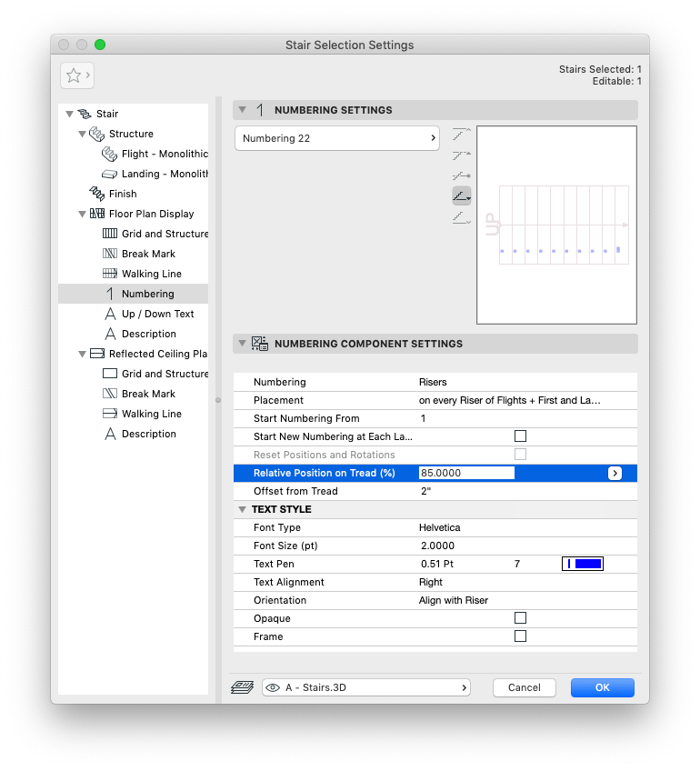This screenshot has width=700, height=771.
Task: Click Offset from Tread value 2"
Action: pos(426,491)
